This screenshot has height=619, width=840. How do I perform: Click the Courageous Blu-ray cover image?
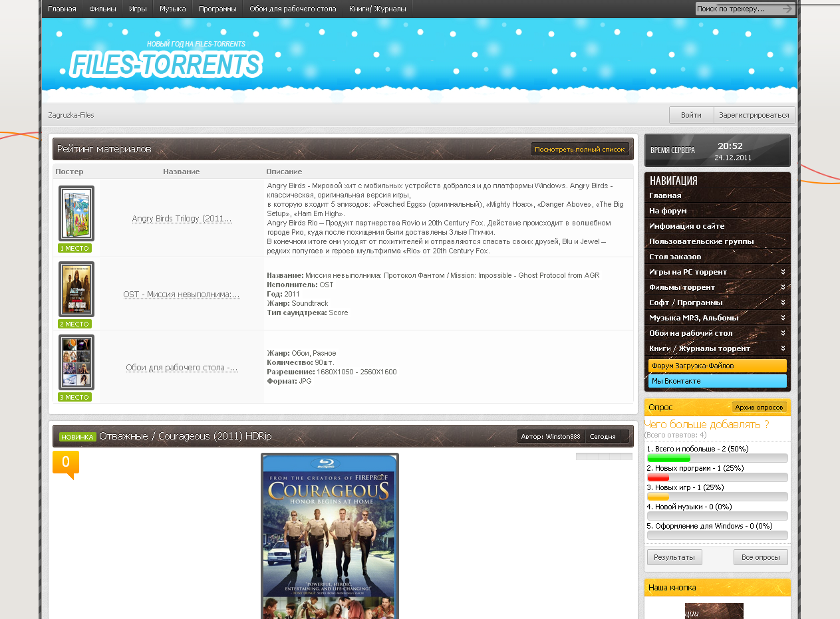click(330, 536)
